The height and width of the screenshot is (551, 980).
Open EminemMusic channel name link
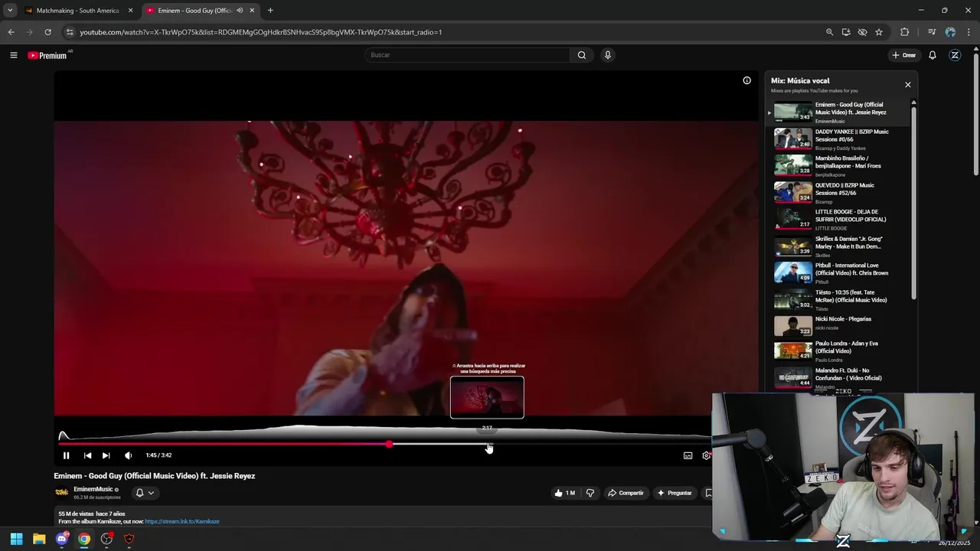93,489
